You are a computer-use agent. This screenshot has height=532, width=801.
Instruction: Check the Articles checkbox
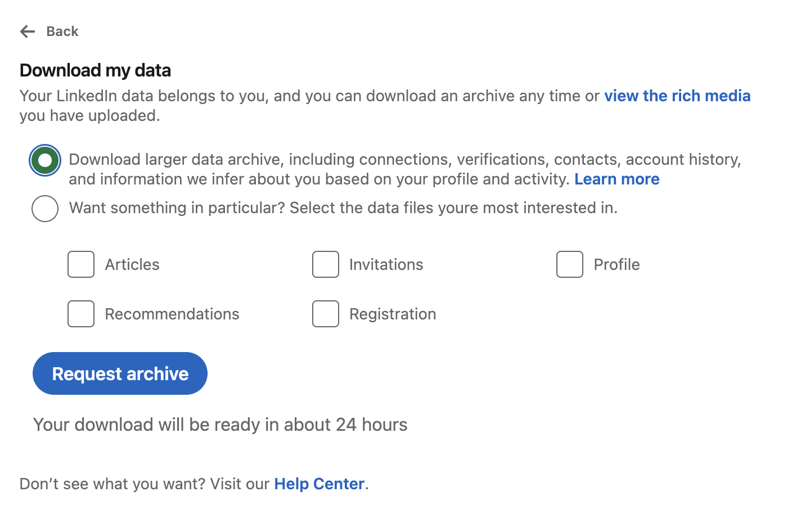pyautogui.click(x=80, y=264)
